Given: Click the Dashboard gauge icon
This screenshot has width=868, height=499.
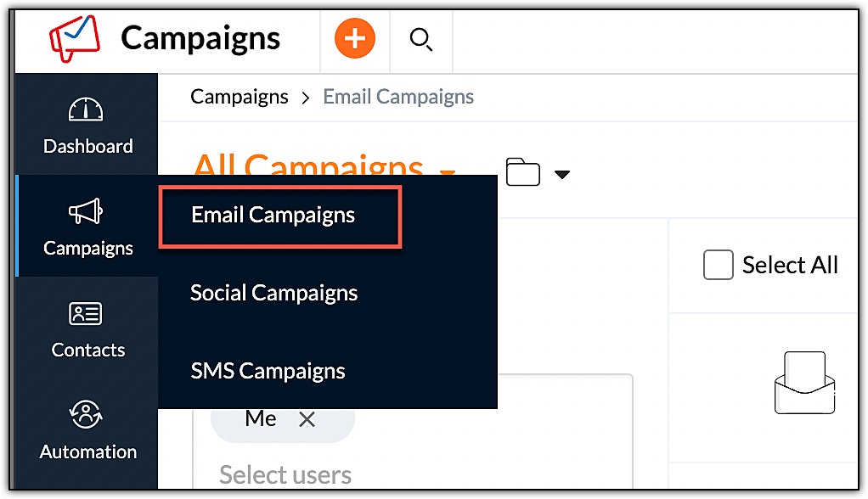Looking at the screenshot, I should [87, 110].
